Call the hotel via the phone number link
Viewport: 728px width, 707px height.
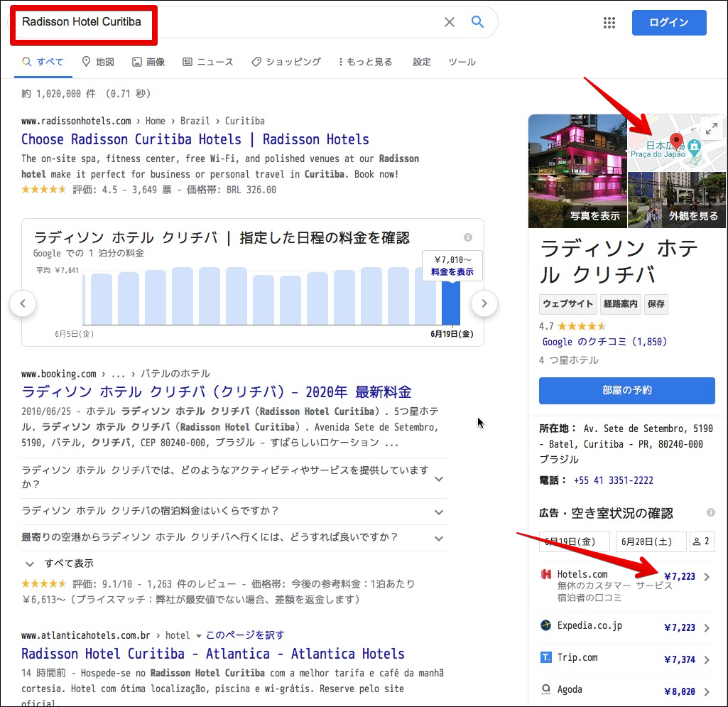pos(613,480)
